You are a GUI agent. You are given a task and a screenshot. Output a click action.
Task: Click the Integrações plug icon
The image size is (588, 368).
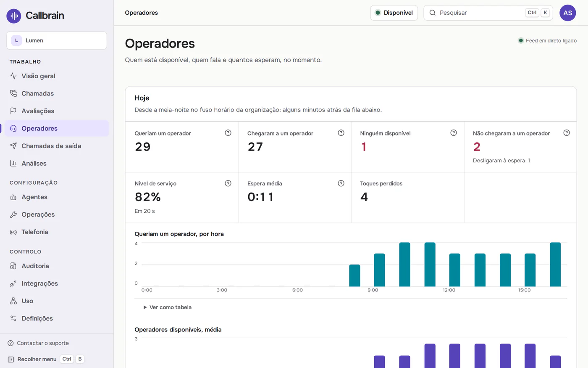[13, 283]
